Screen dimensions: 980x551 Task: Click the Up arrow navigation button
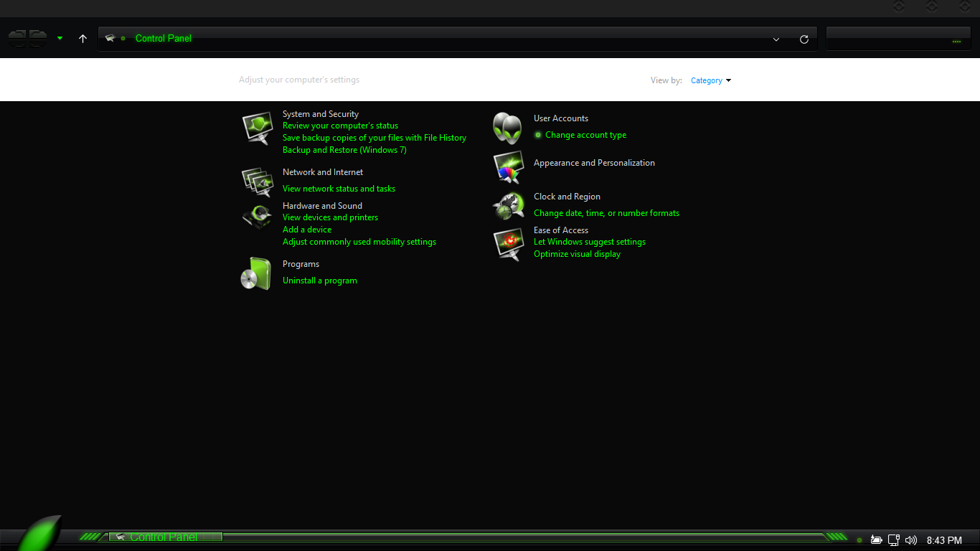pyautogui.click(x=83, y=39)
